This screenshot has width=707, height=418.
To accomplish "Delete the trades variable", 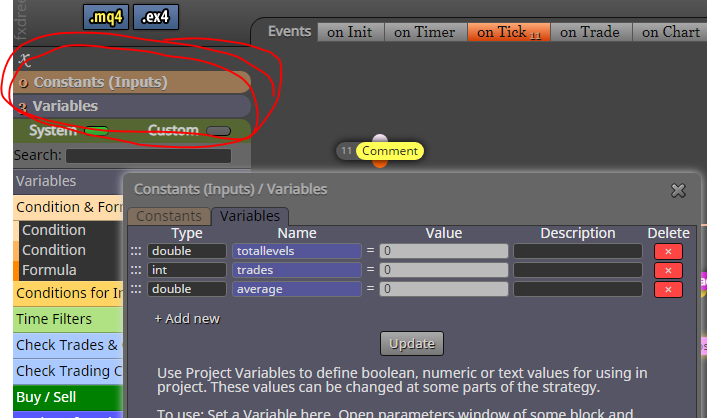I will pos(668,271).
